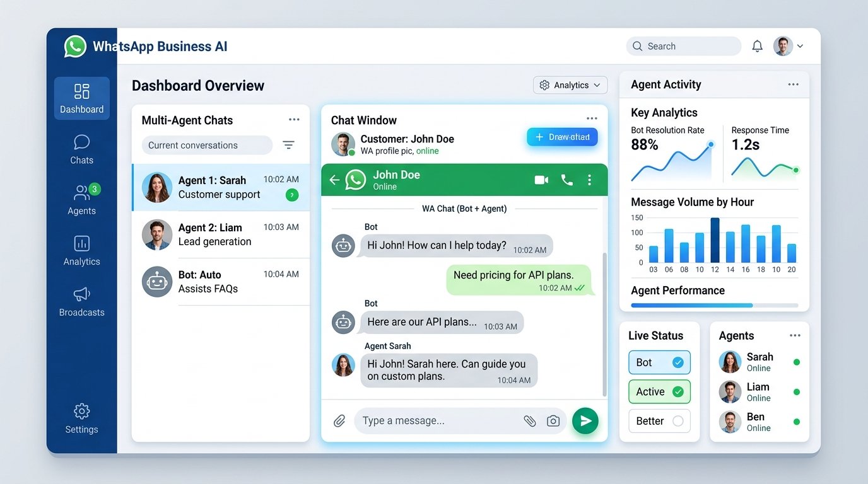Open the Dashboard sidebar item
Viewport: 868px width, 484px height.
pyautogui.click(x=81, y=98)
